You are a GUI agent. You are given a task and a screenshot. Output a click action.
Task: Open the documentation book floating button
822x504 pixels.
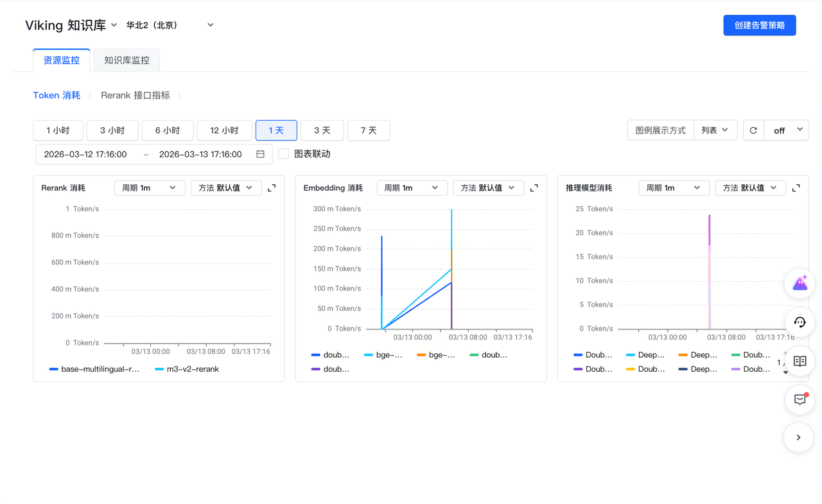point(800,361)
